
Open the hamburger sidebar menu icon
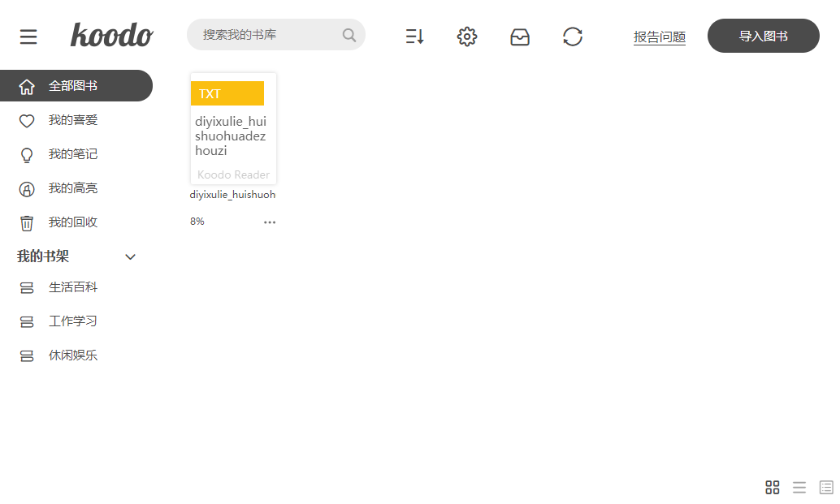pyautogui.click(x=28, y=36)
